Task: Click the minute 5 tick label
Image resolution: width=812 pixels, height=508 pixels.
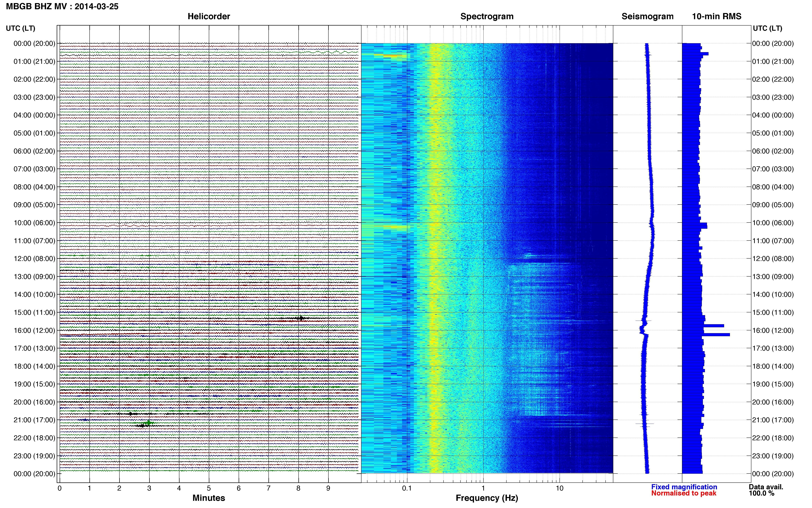Action: (209, 488)
